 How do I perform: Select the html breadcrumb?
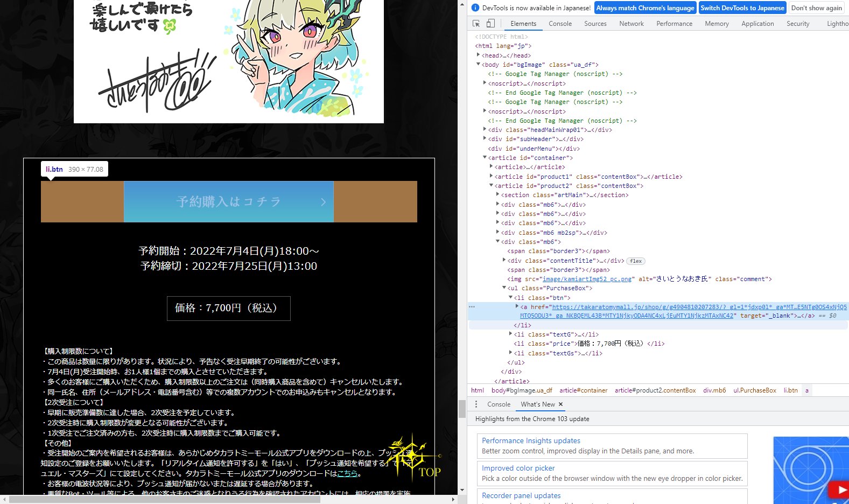478,390
